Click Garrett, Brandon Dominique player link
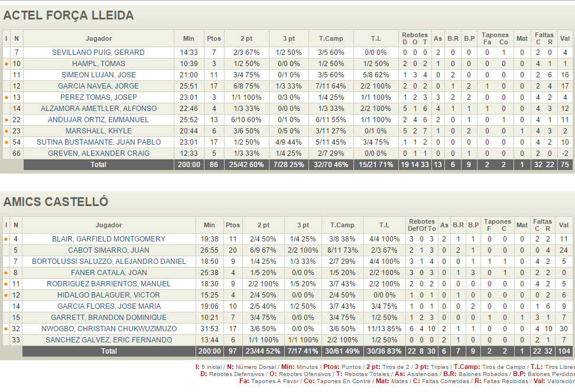 click(109, 318)
